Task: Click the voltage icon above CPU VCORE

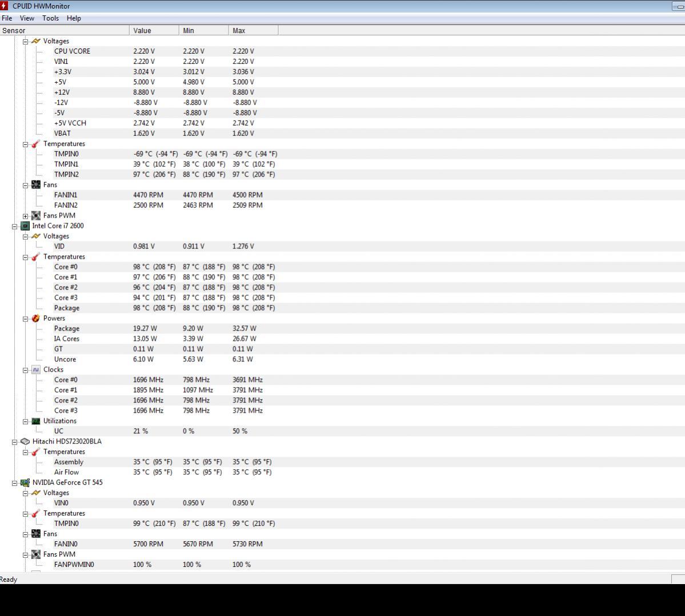Action: point(36,41)
